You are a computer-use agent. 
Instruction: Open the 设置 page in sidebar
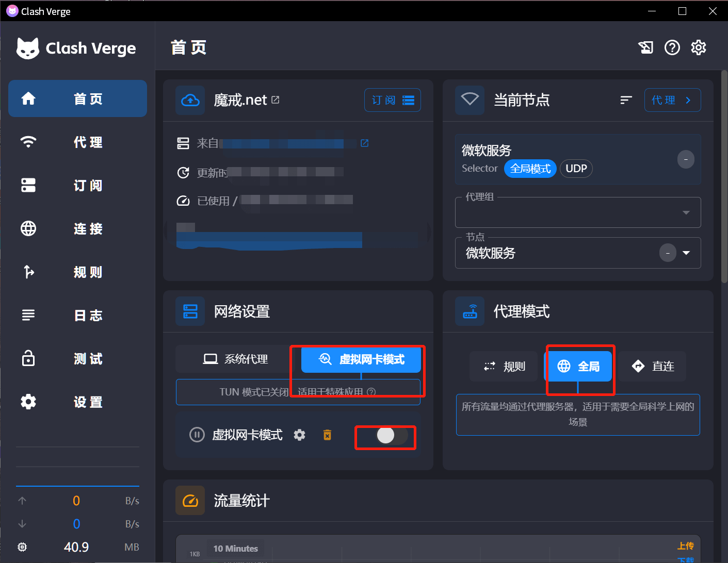[x=77, y=402]
